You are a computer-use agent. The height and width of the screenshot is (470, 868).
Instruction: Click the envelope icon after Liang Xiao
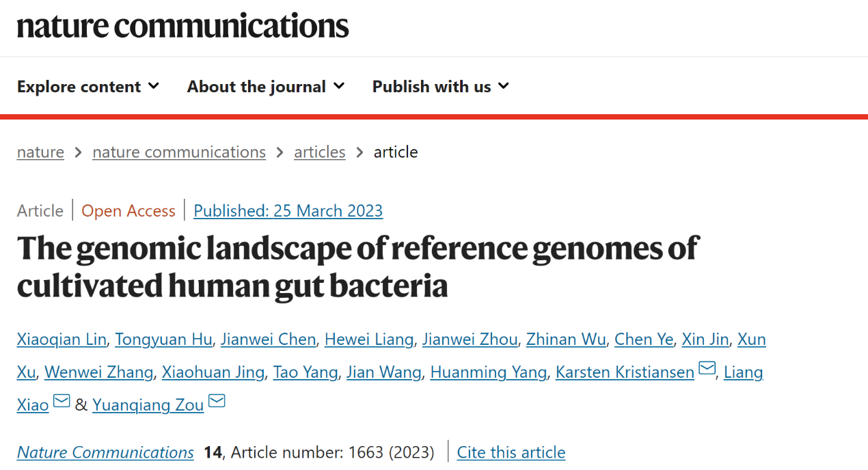(x=62, y=402)
